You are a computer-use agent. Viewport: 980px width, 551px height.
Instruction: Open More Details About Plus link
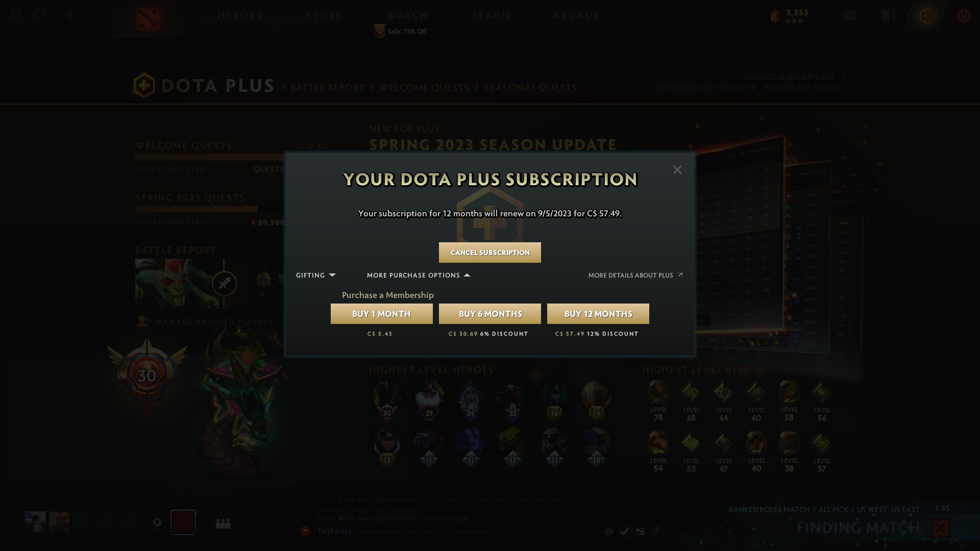point(635,275)
